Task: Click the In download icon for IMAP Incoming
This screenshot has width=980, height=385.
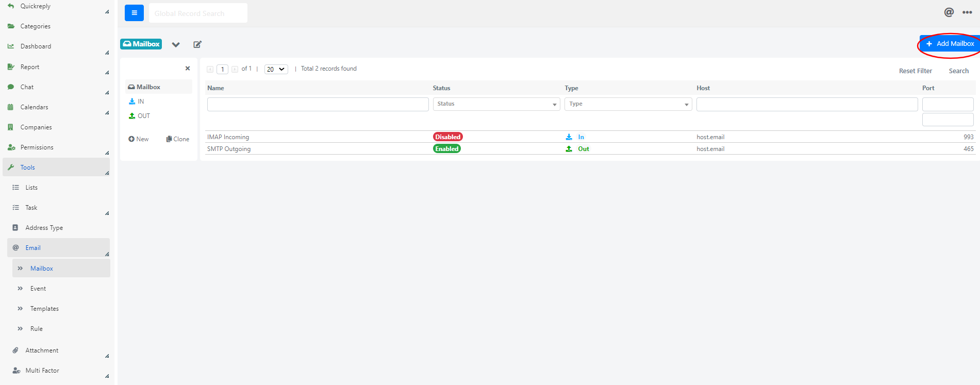Action: tap(569, 137)
